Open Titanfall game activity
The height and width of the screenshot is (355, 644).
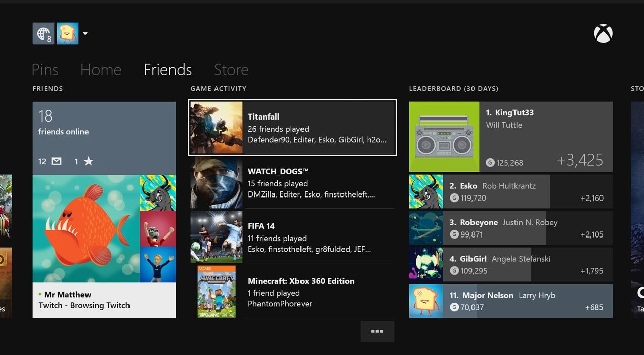click(292, 128)
